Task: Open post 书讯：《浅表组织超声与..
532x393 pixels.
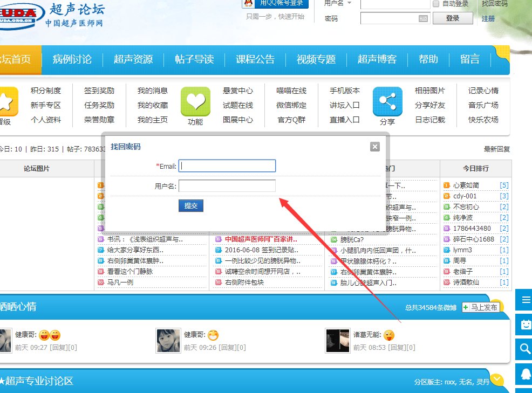Action: tap(145, 239)
